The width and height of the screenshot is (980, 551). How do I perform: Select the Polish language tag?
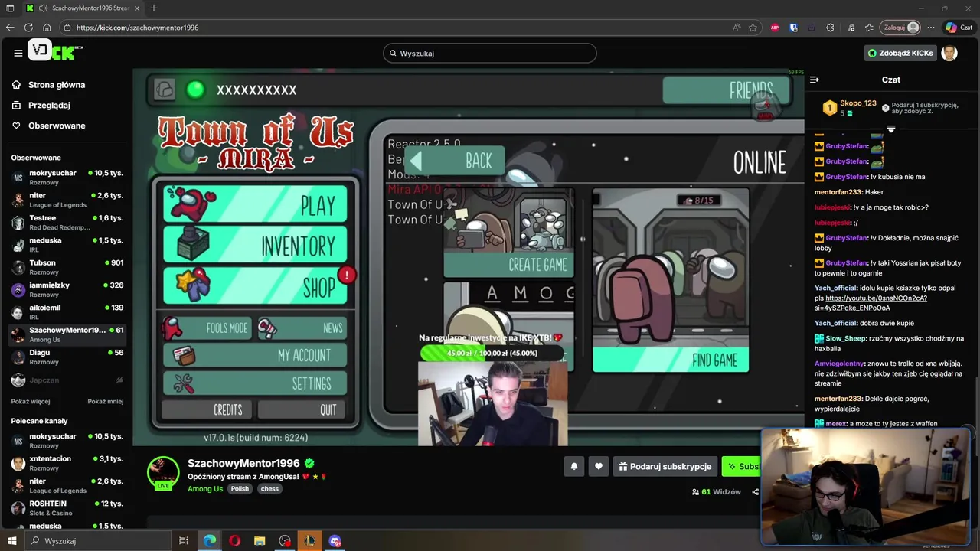pyautogui.click(x=240, y=489)
